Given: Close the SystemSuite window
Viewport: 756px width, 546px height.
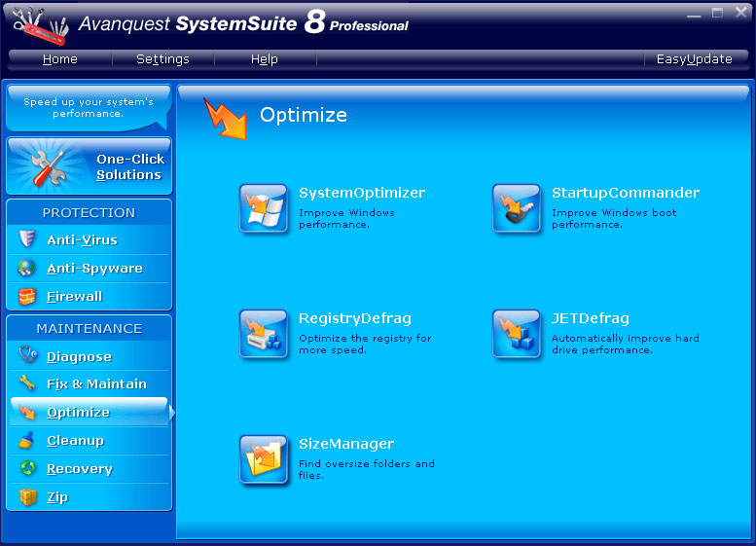Looking at the screenshot, I should (x=741, y=13).
